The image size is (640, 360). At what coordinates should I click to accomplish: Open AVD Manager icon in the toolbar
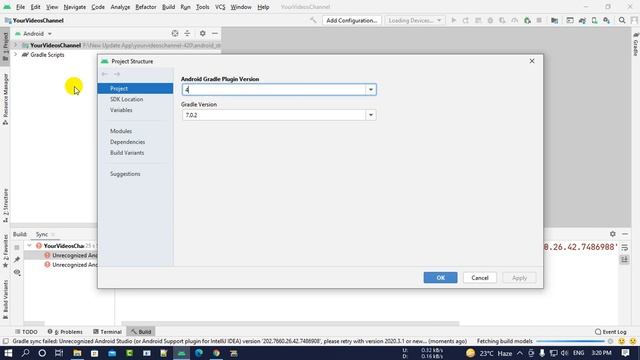[x=595, y=20]
